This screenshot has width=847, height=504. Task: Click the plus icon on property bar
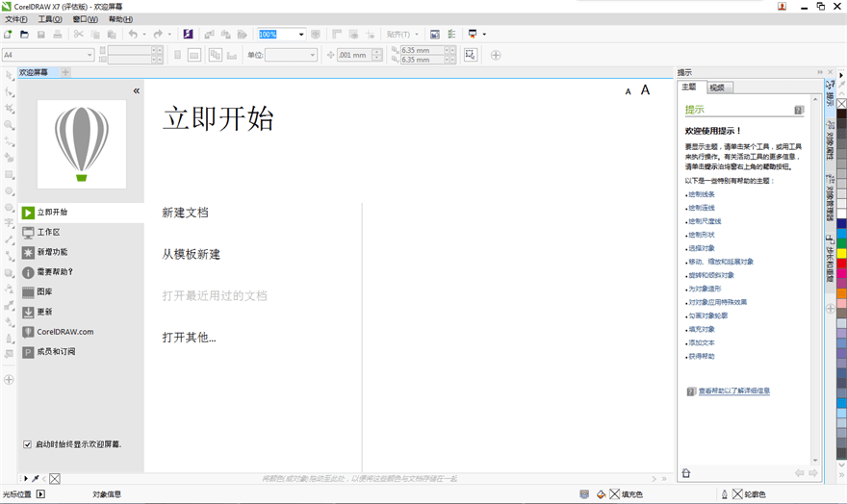tap(496, 55)
